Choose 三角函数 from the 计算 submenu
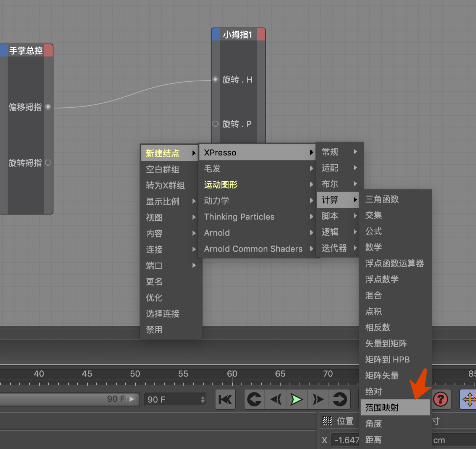The image size is (476, 449). tap(395, 199)
